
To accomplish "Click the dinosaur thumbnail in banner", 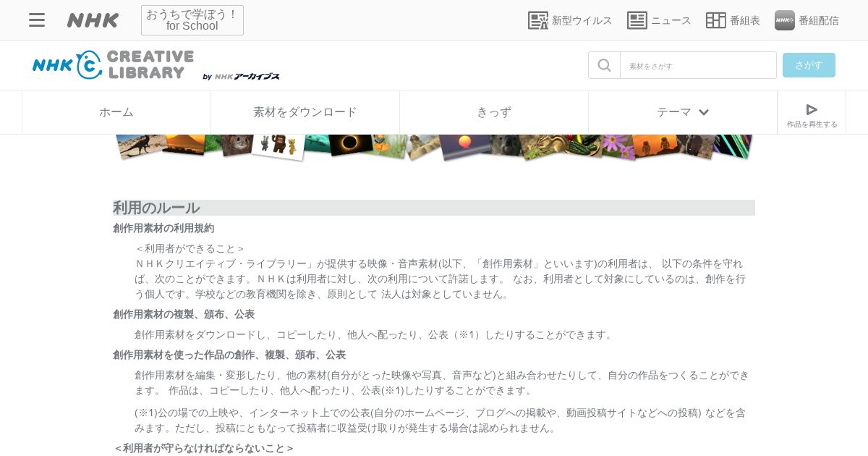I will coord(139,145).
